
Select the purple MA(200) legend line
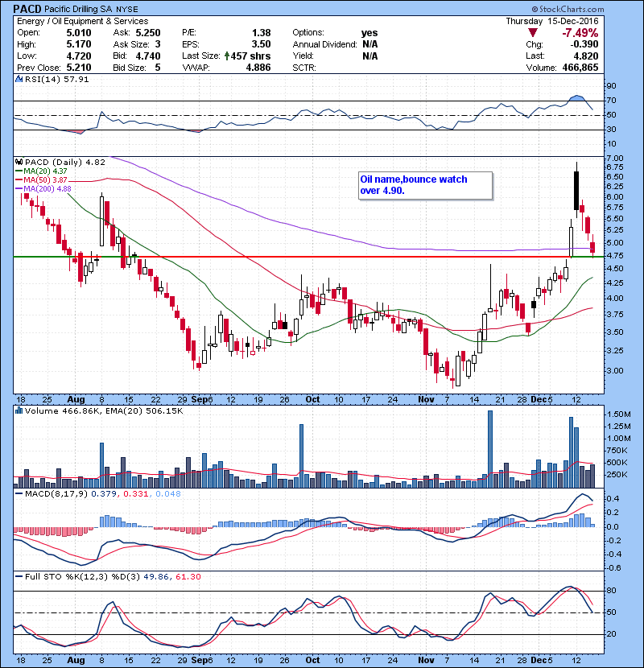pyautogui.click(x=19, y=188)
